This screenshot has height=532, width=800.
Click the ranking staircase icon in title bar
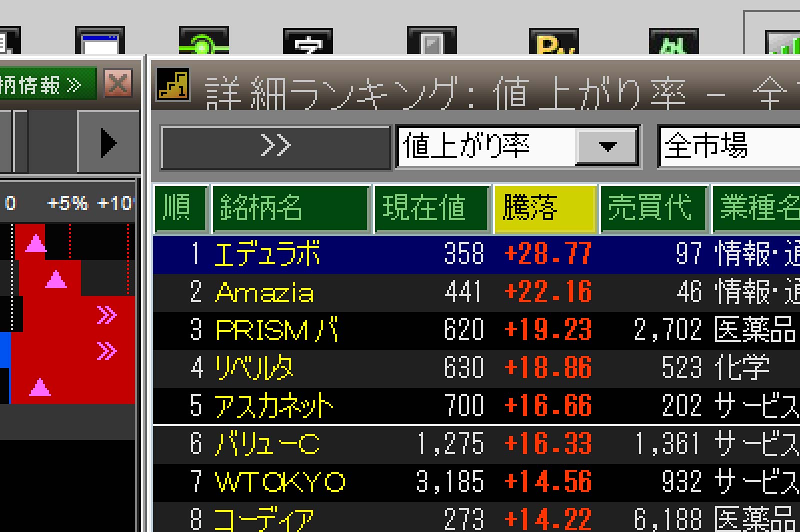(x=173, y=84)
